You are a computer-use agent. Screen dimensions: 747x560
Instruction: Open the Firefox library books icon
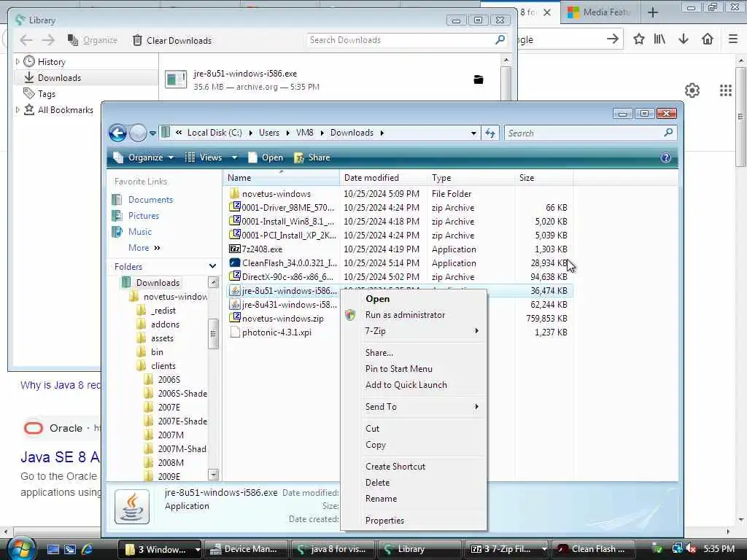(x=659, y=39)
